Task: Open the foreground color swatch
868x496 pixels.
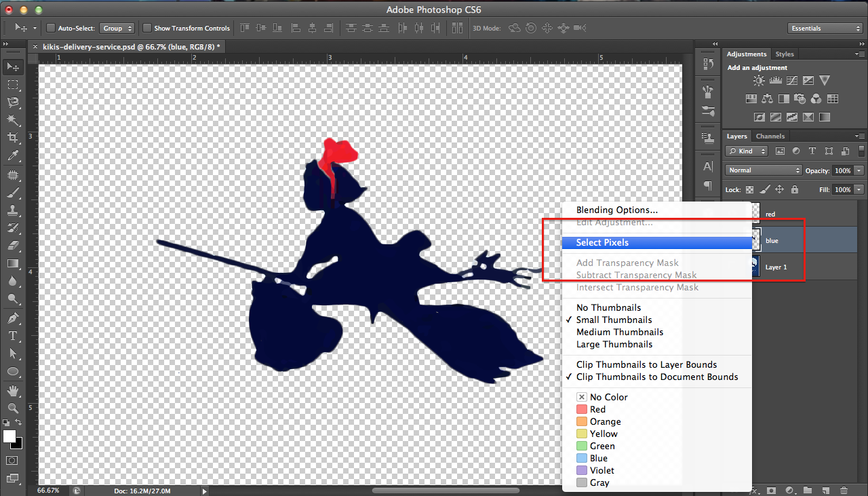Action: (x=9, y=436)
